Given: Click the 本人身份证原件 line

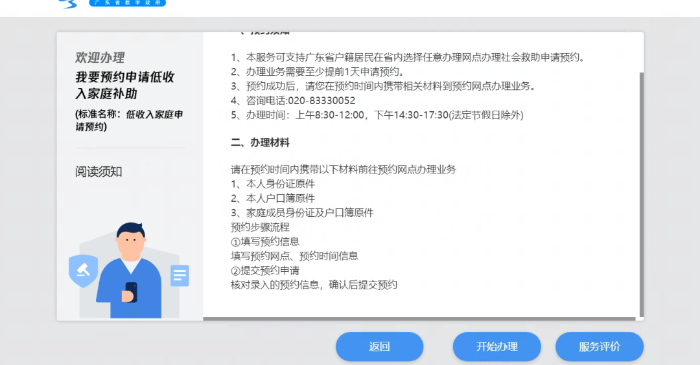Looking at the screenshot, I should point(273,184).
